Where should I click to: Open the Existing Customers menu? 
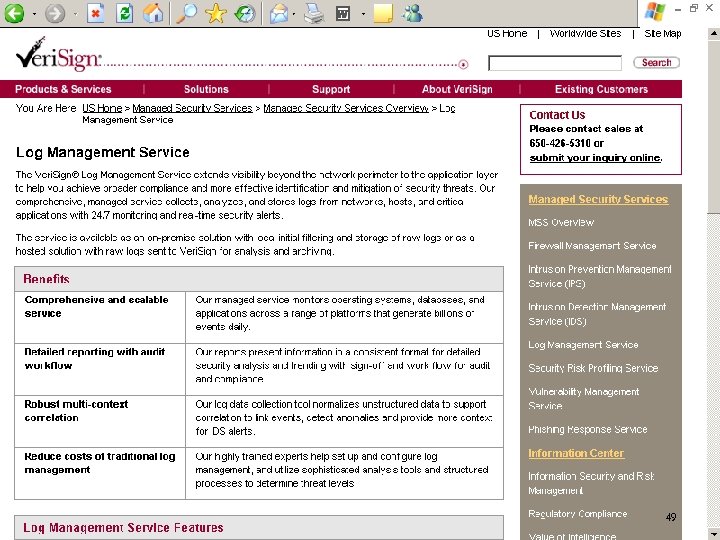coord(601,89)
